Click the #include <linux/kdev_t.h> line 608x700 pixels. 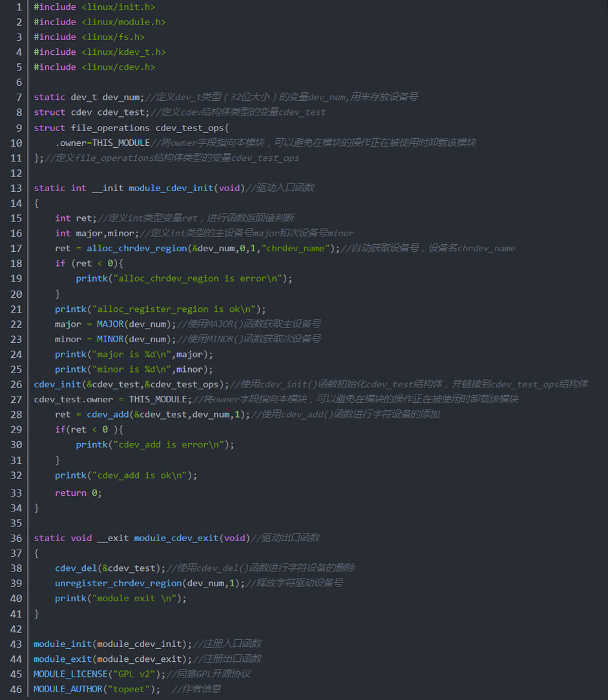(x=100, y=52)
